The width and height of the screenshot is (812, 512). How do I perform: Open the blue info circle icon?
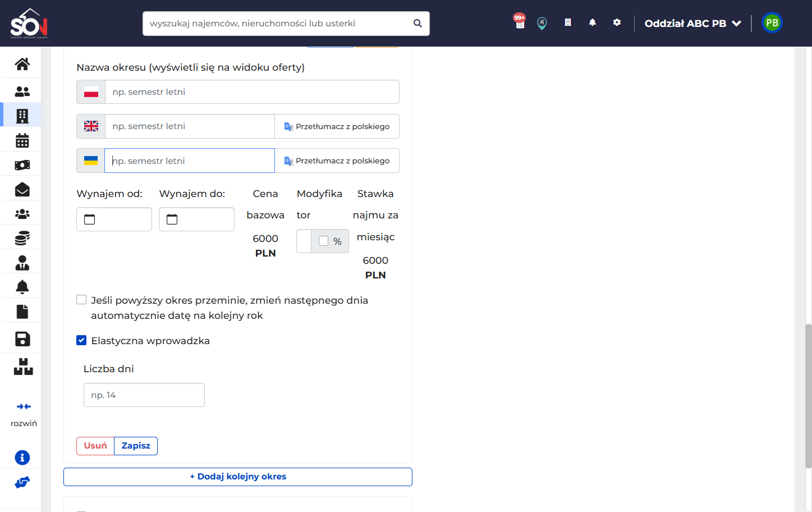coord(22,458)
